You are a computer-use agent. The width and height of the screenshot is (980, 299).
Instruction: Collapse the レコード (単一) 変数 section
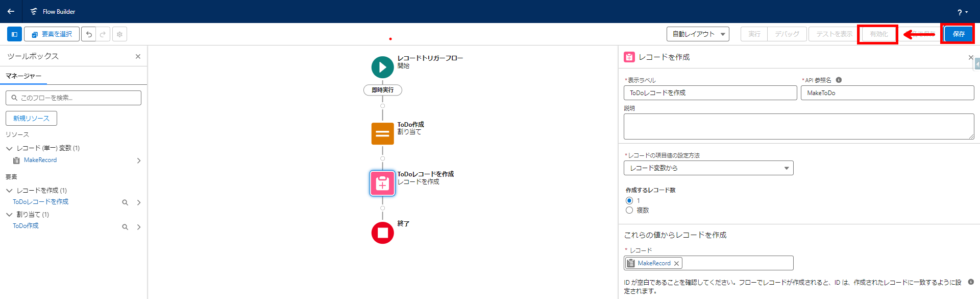(9, 148)
